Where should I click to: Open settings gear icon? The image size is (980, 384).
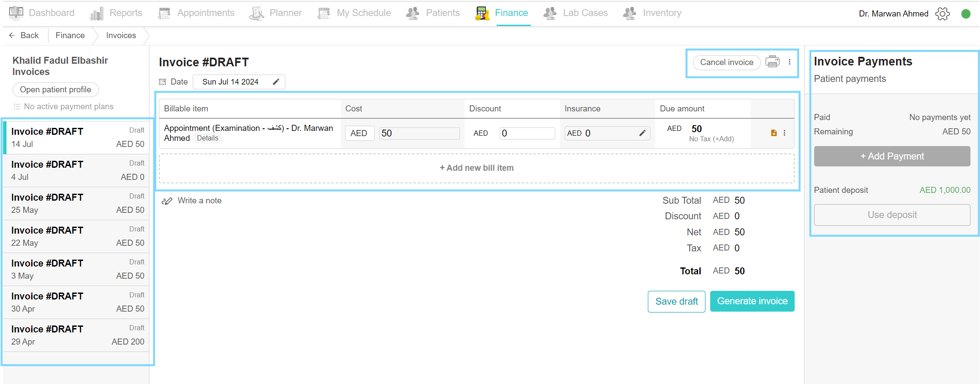point(942,14)
